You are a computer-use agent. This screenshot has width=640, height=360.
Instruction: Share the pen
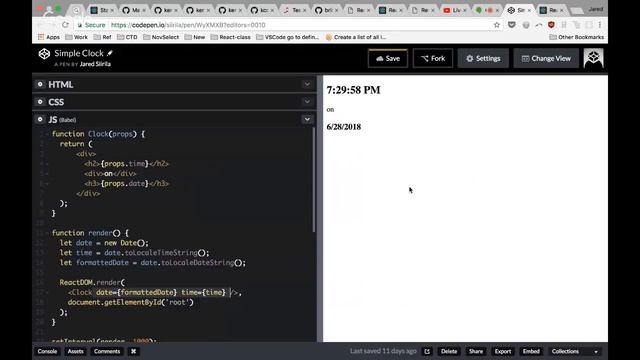(x=476, y=351)
